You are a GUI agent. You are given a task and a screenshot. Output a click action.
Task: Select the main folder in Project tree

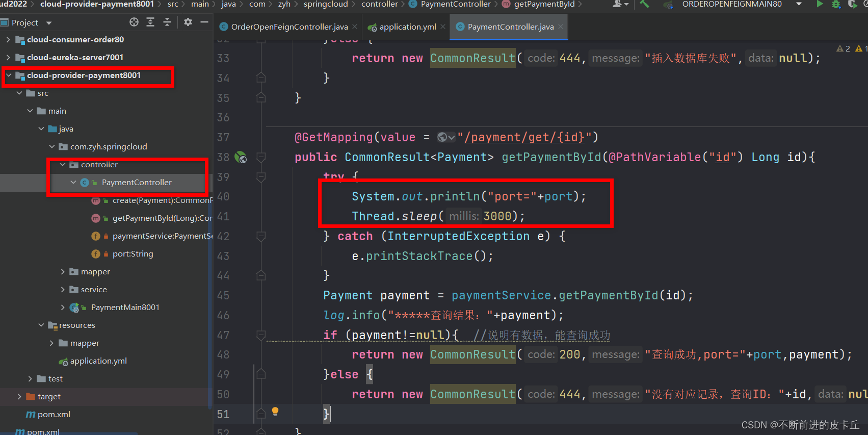57,111
